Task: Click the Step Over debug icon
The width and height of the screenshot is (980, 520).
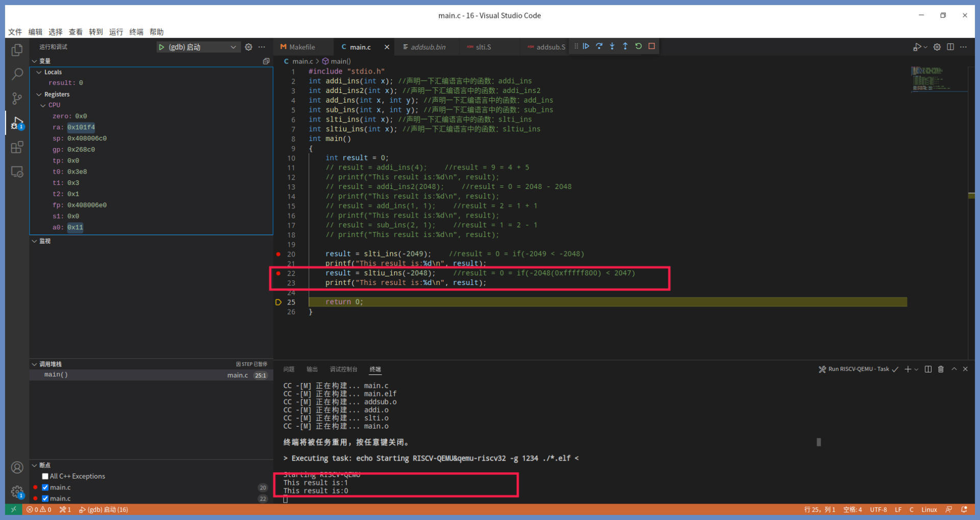Action: point(599,46)
